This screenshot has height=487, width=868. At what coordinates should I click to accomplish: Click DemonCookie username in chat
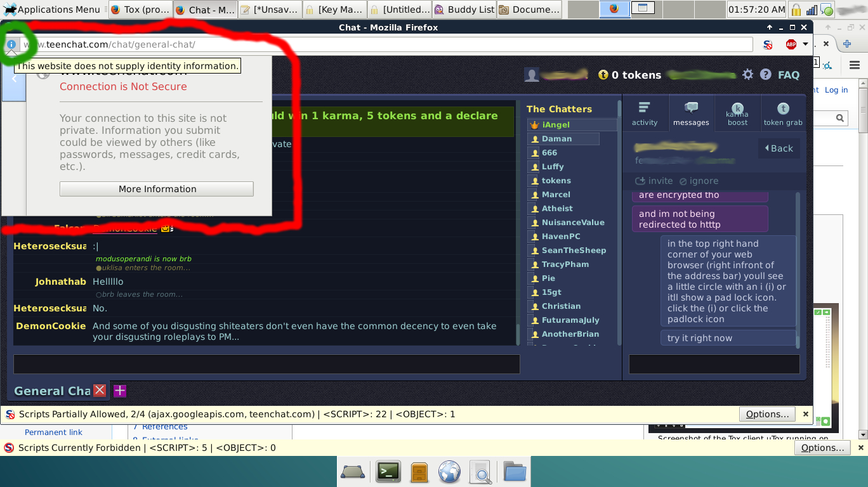click(51, 326)
